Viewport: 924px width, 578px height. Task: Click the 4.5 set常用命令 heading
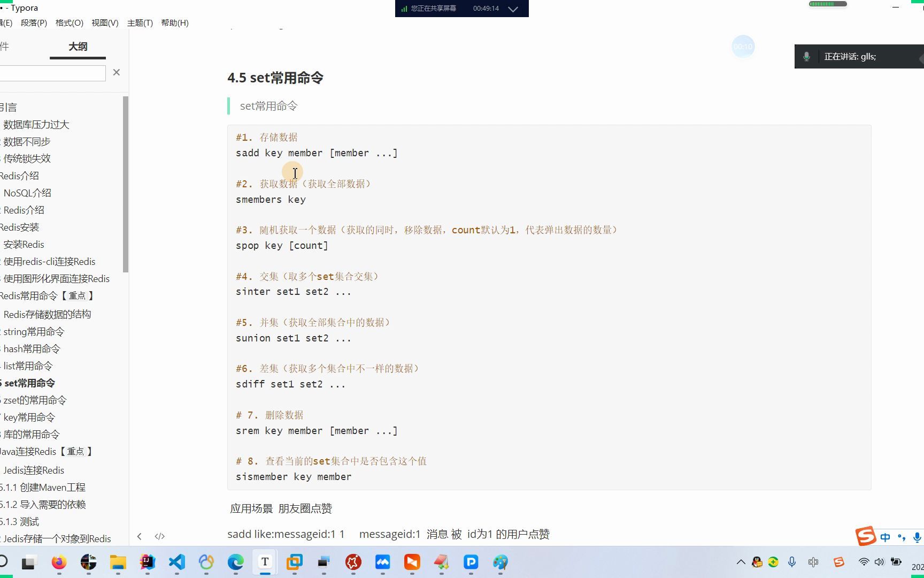point(275,78)
